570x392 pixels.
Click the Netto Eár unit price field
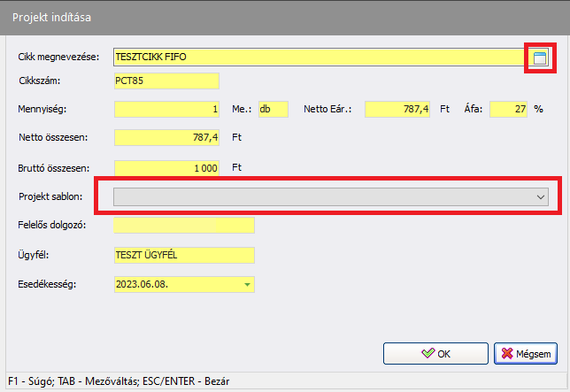[397, 110]
